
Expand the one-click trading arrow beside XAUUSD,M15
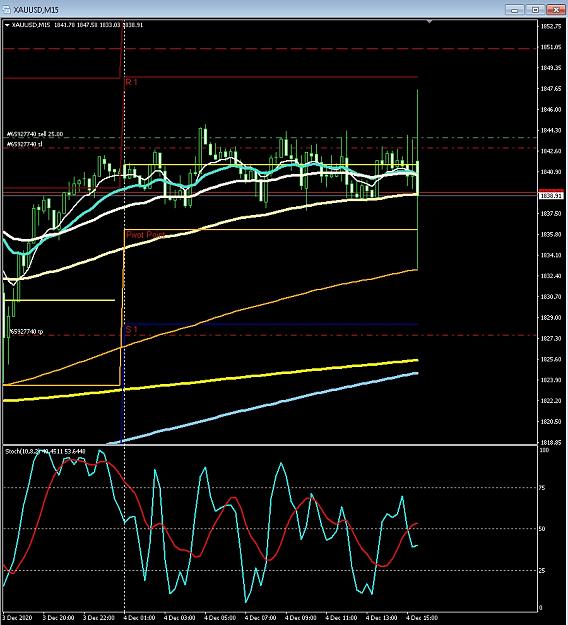[7, 25]
